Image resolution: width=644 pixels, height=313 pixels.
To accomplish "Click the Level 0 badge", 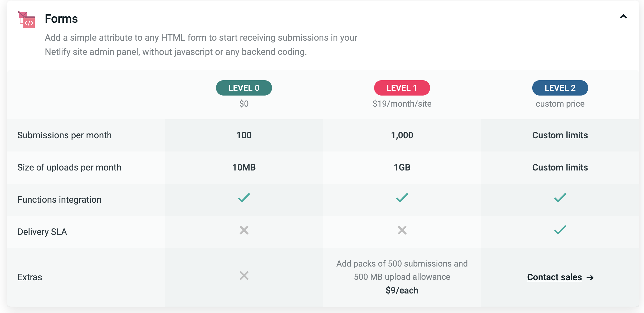I will pyautogui.click(x=244, y=88).
